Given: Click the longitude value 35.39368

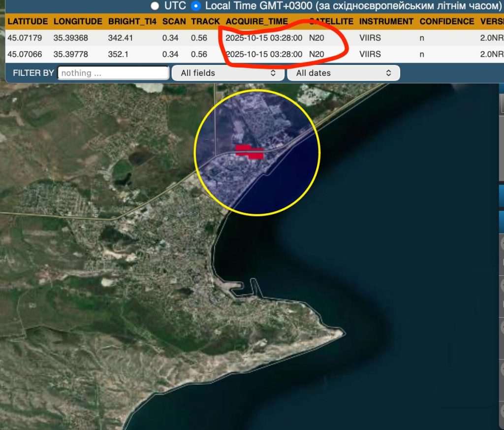Looking at the screenshot, I should (71, 38).
